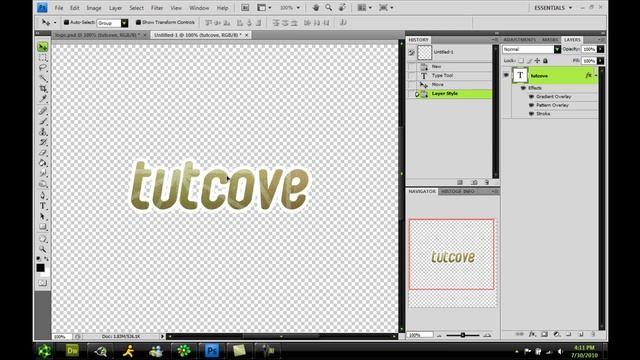This screenshot has height=360, width=640.
Task: Enable Show Transform Controls checkbox
Action: (x=138, y=22)
